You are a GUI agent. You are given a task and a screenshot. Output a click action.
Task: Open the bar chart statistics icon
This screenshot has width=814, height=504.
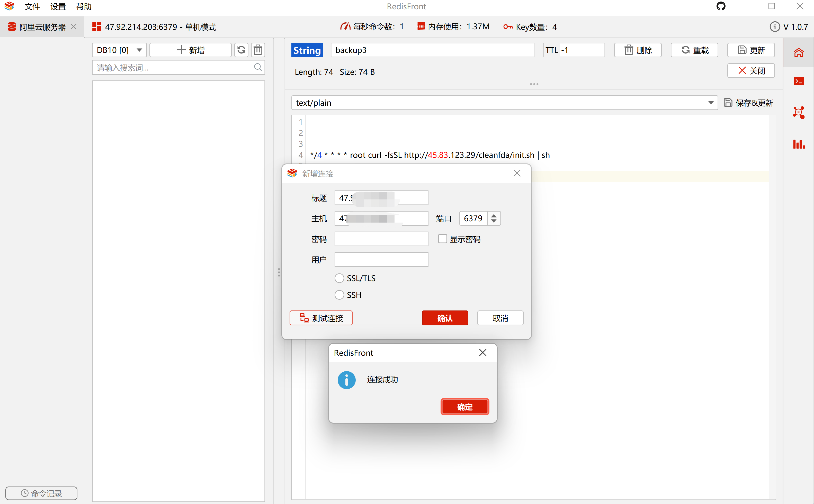(798, 144)
